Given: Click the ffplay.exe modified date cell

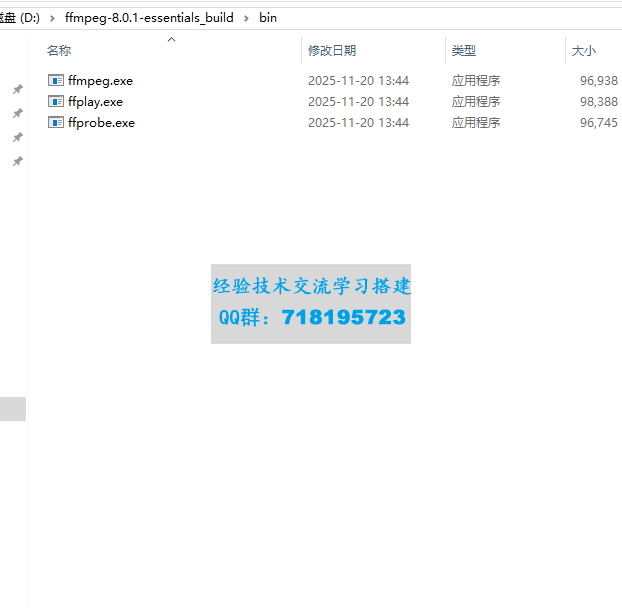Looking at the screenshot, I should [358, 102].
